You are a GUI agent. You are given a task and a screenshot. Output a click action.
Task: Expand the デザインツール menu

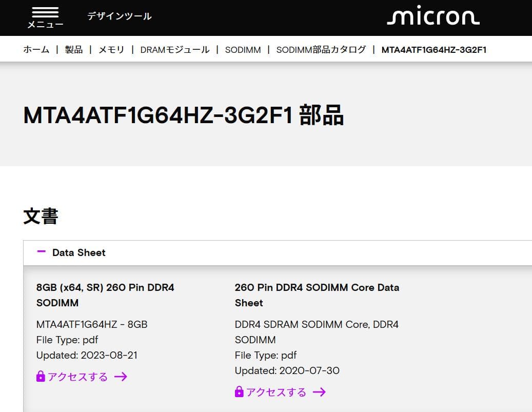tap(120, 16)
